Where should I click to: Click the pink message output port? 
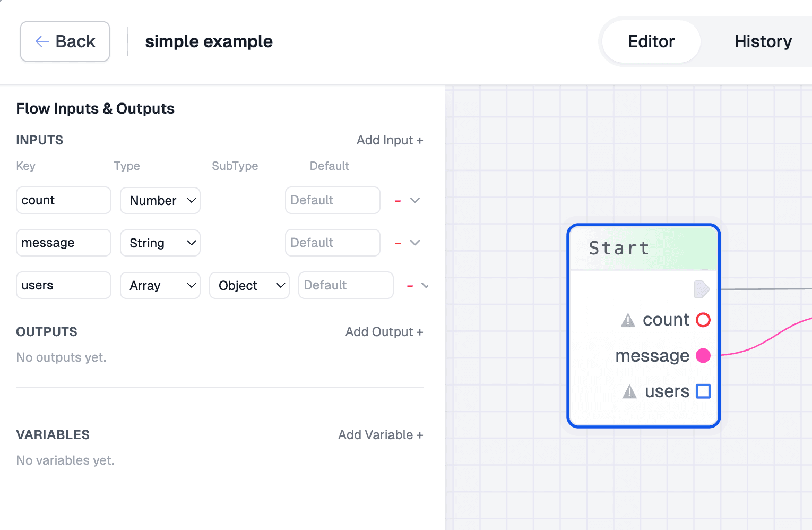(703, 355)
